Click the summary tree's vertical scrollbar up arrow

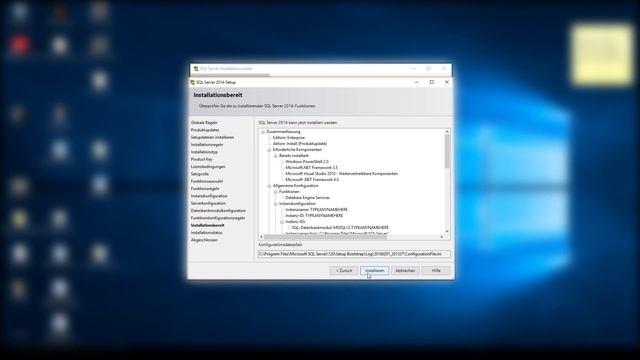pyautogui.click(x=447, y=132)
